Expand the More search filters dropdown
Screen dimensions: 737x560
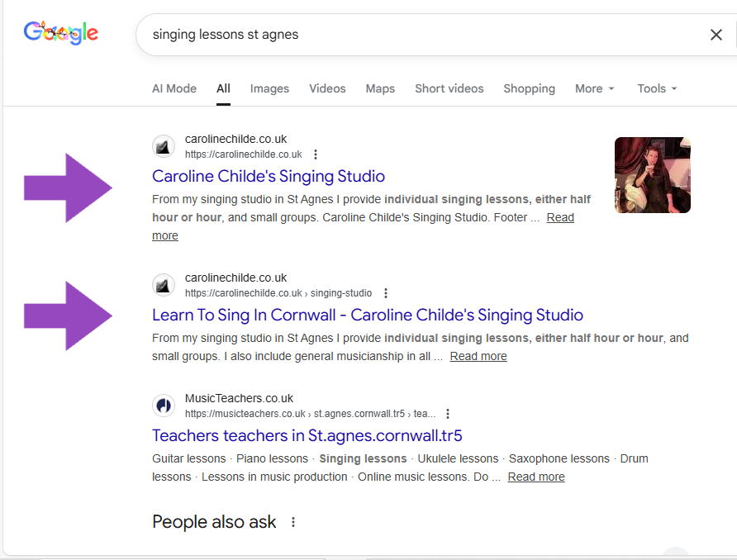(594, 88)
